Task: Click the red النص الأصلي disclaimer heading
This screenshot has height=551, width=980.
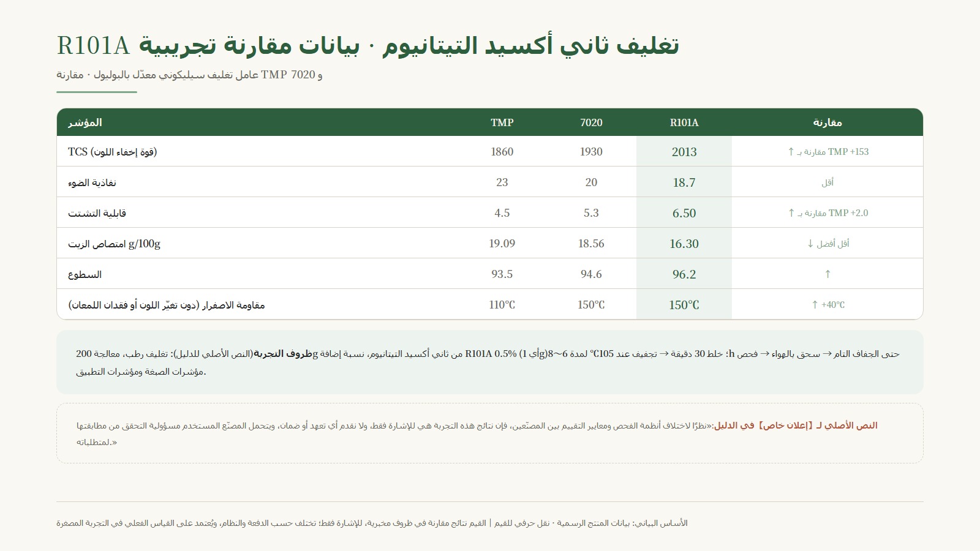Action: click(795, 425)
